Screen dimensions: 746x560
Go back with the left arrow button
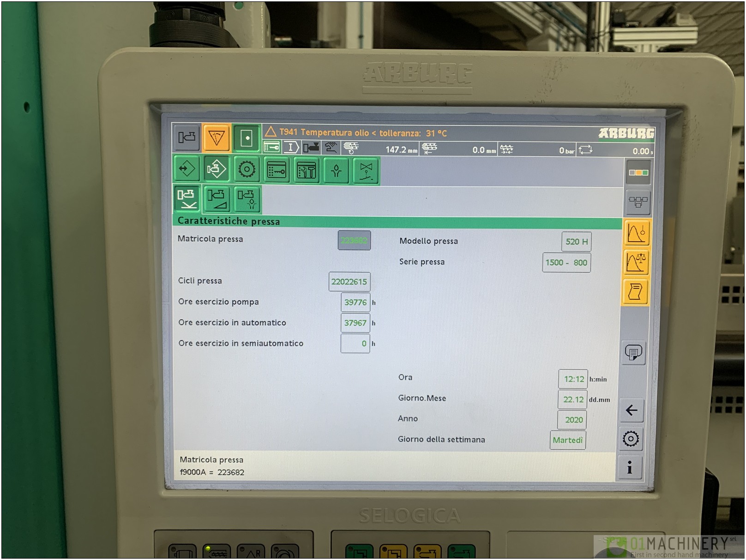pos(632,410)
